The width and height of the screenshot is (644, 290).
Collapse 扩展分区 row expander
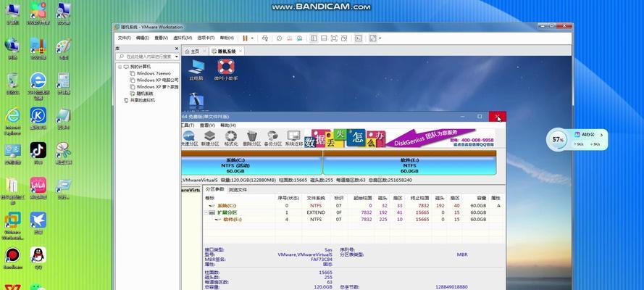206,212
